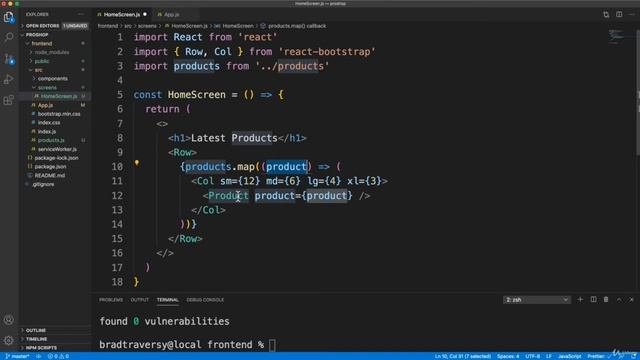Maximize the terminal panel size
This screenshot has width=640, height=360.
(x=619, y=300)
